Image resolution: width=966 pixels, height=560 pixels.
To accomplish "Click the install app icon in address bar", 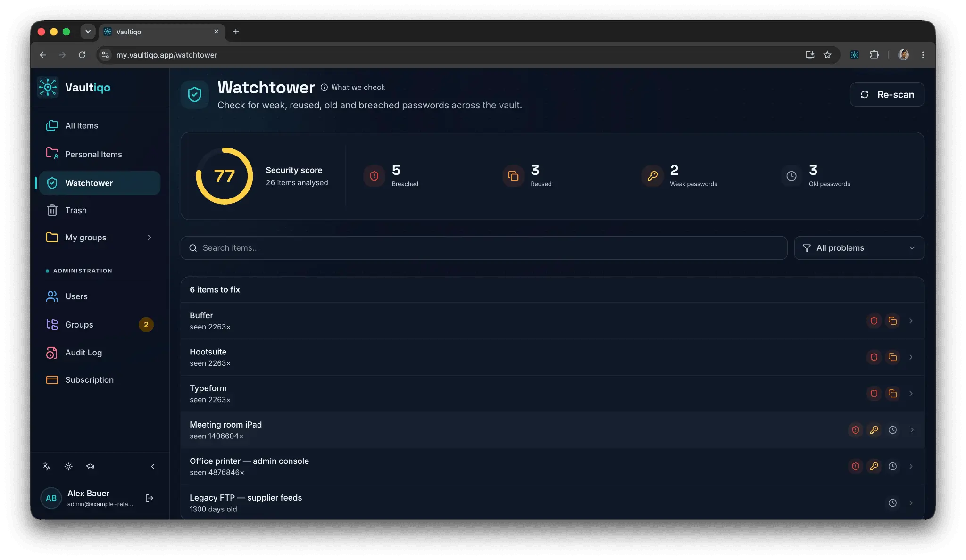I will [810, 55].
